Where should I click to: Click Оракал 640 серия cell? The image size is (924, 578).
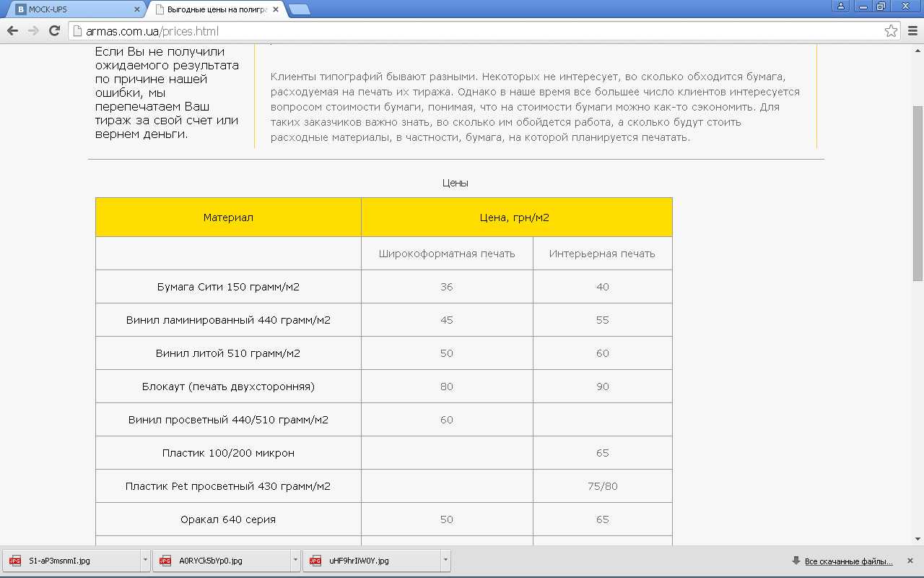[x=228, y=519]
